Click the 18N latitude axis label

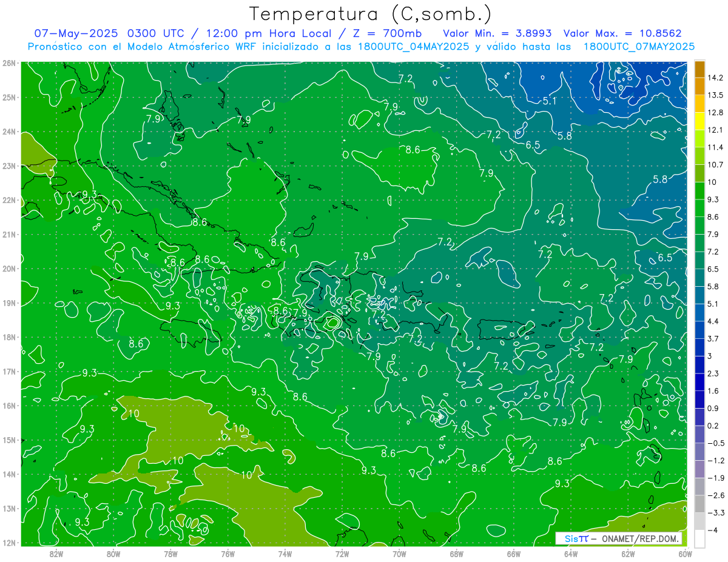[x=9, y=337]
